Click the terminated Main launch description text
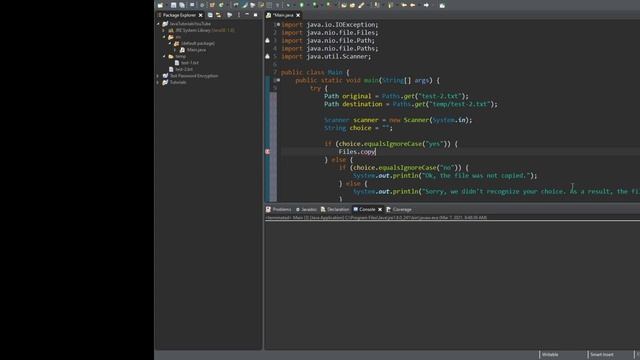The image size is (640, 360). pos(376,218)
